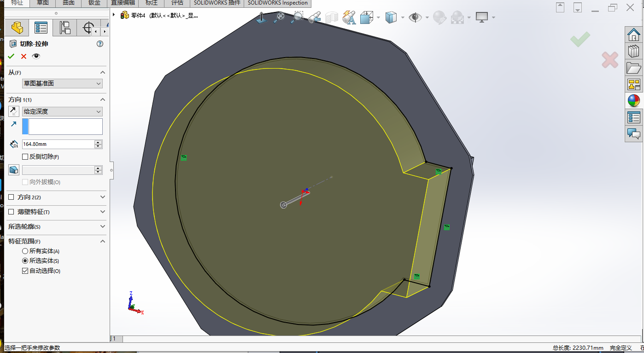Switch to the 标注 tab
Screen dimensions: 644x353
point(152,3)
